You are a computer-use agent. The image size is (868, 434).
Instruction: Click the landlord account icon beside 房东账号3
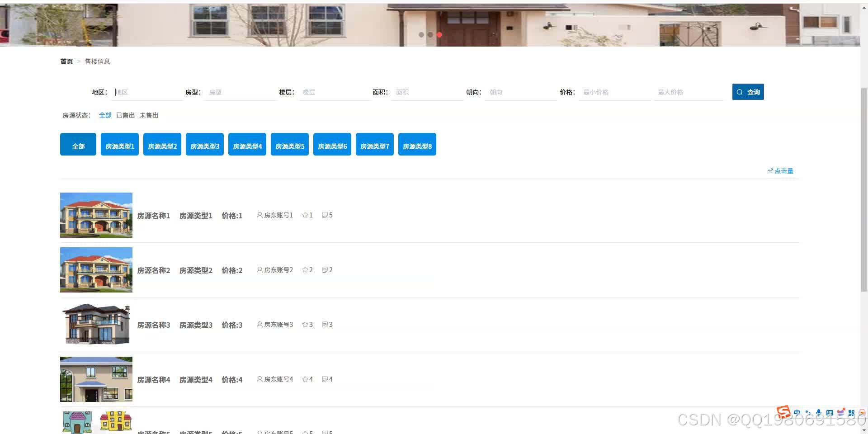point(259,324)
